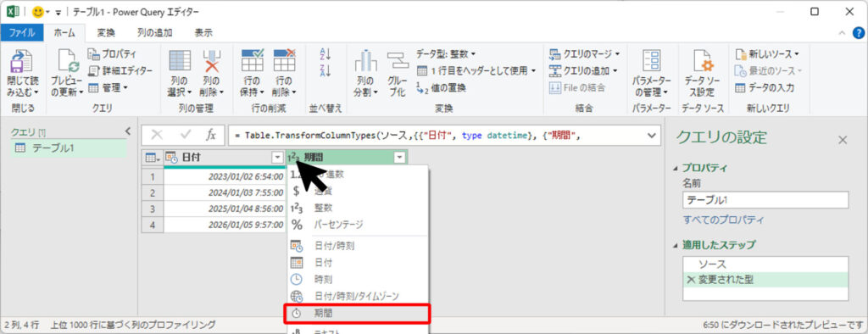Close the Query Settings (クエリの設定) pane
The image size is (868, 334).
(843, 140)
